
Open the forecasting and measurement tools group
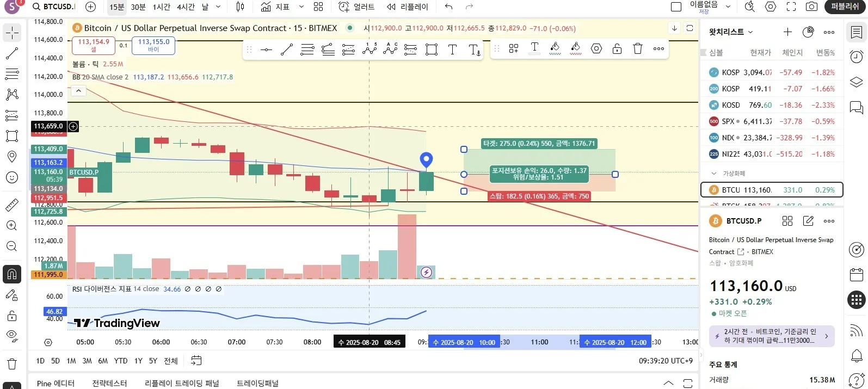(12, 115)
